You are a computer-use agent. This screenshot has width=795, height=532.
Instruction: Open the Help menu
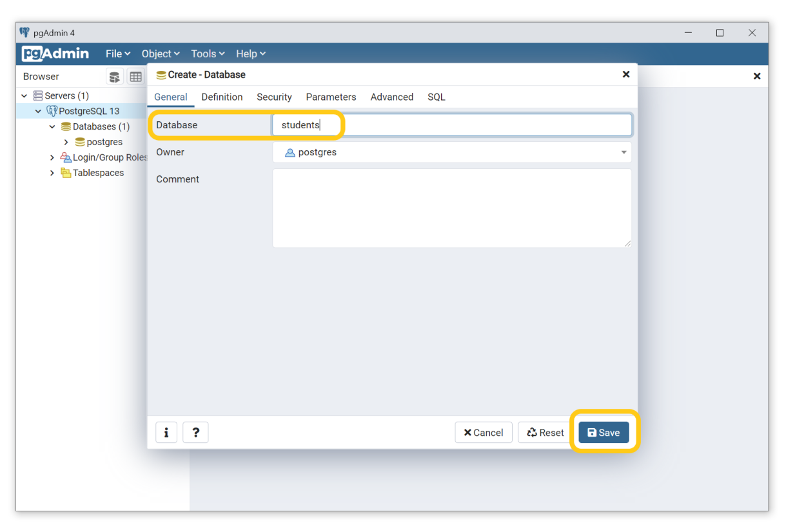tap(251, 54)
